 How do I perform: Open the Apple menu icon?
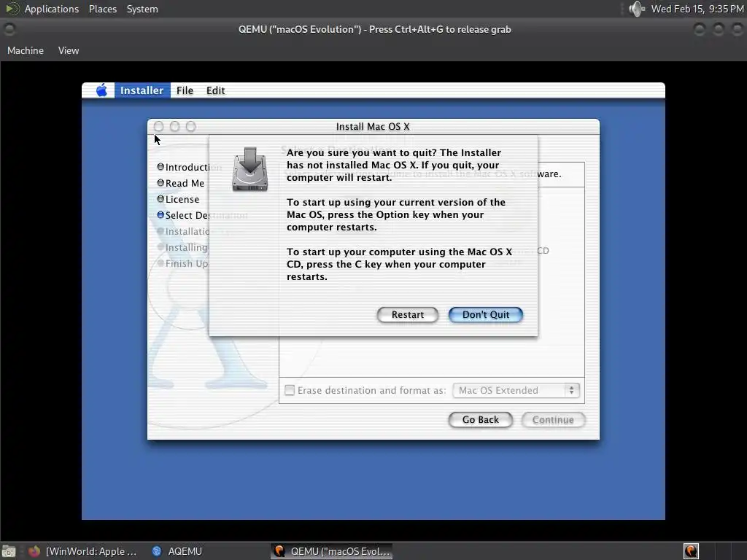(101, 90)
